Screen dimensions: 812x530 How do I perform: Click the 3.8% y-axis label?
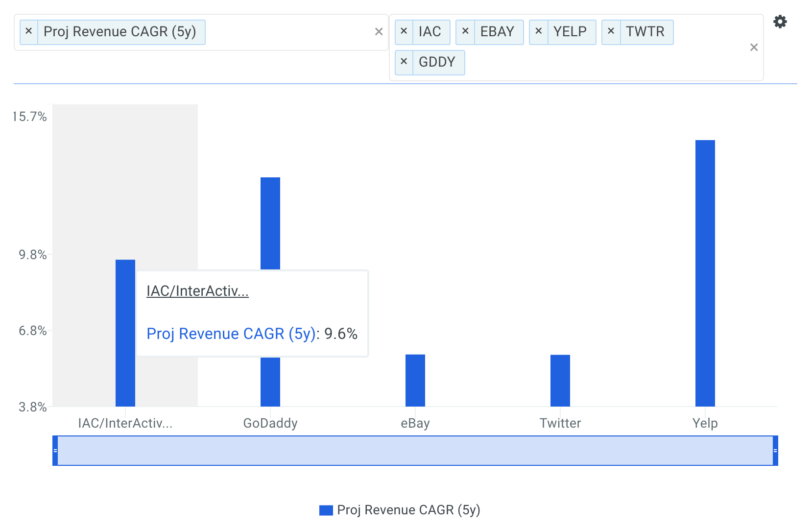(33, 407)
